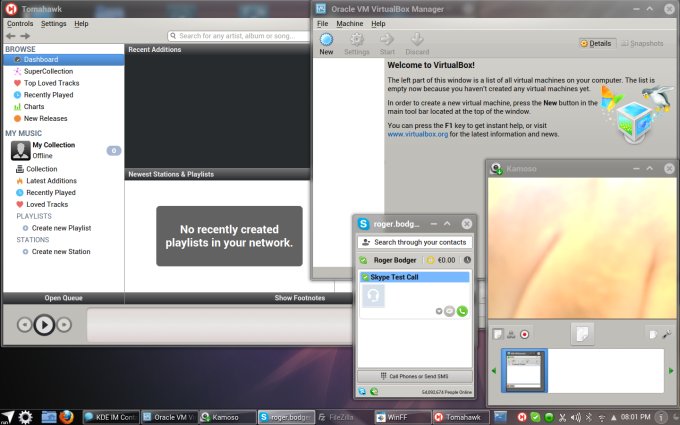Click the left green arrow in Kamoso gallery

(x=494, y=370)
